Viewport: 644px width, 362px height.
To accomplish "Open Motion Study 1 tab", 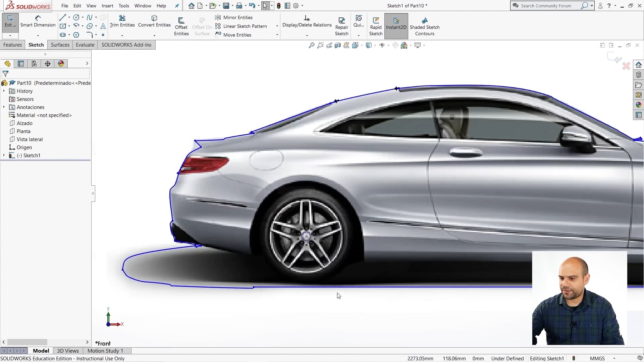I will click(x=105, y=351).
